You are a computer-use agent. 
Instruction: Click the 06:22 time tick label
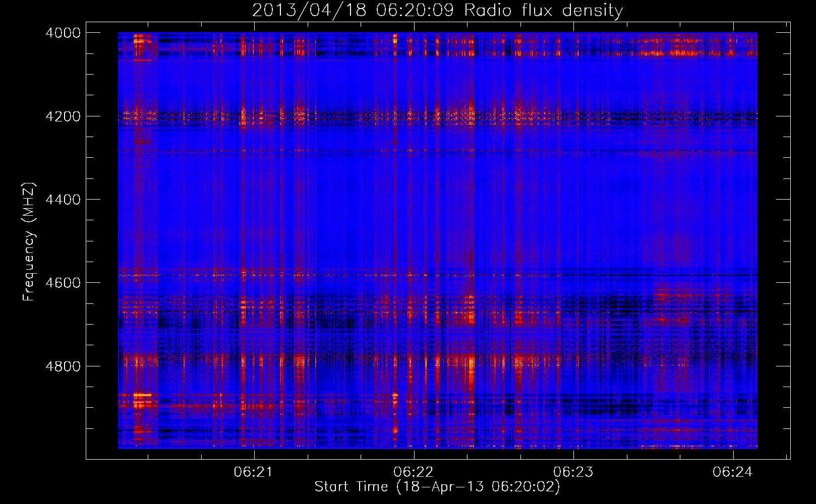413,472
